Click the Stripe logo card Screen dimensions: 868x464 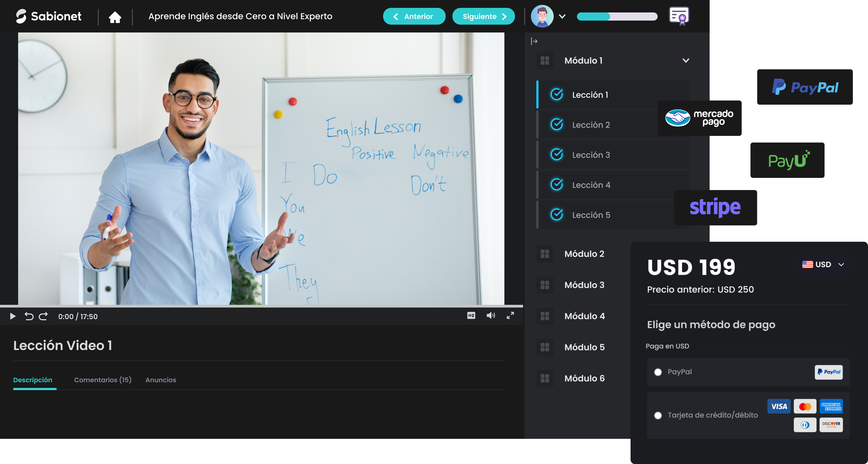tap(715, 208)
